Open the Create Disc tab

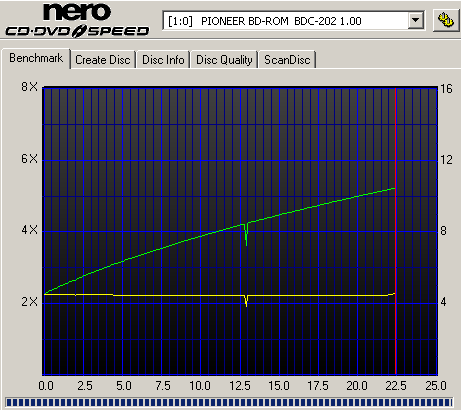pos(103,60)
